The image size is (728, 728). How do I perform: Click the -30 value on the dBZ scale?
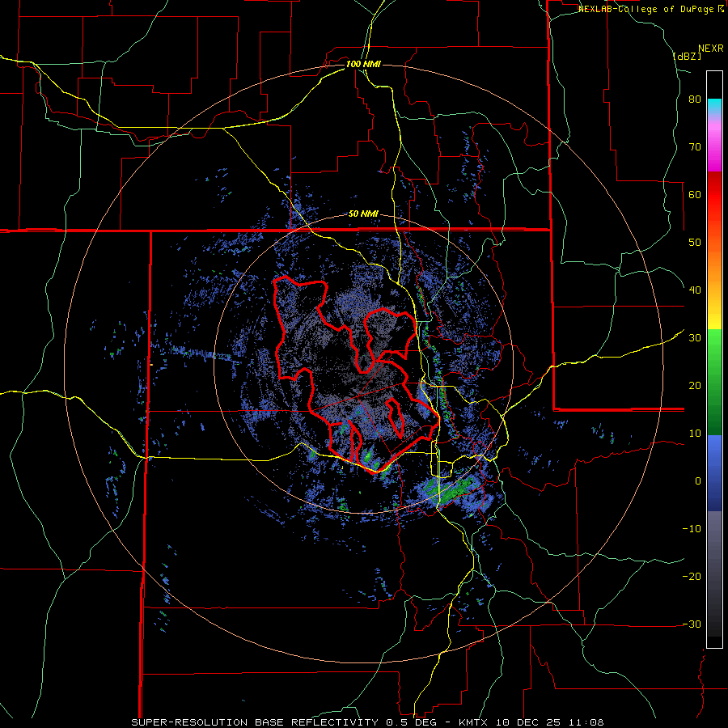(x=692, y=624)
